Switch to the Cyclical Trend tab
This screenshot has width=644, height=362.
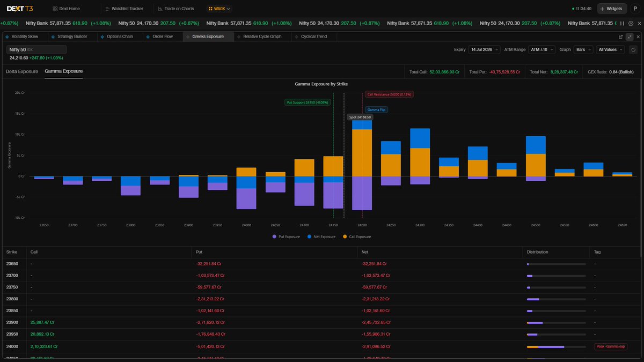point(314,36)
